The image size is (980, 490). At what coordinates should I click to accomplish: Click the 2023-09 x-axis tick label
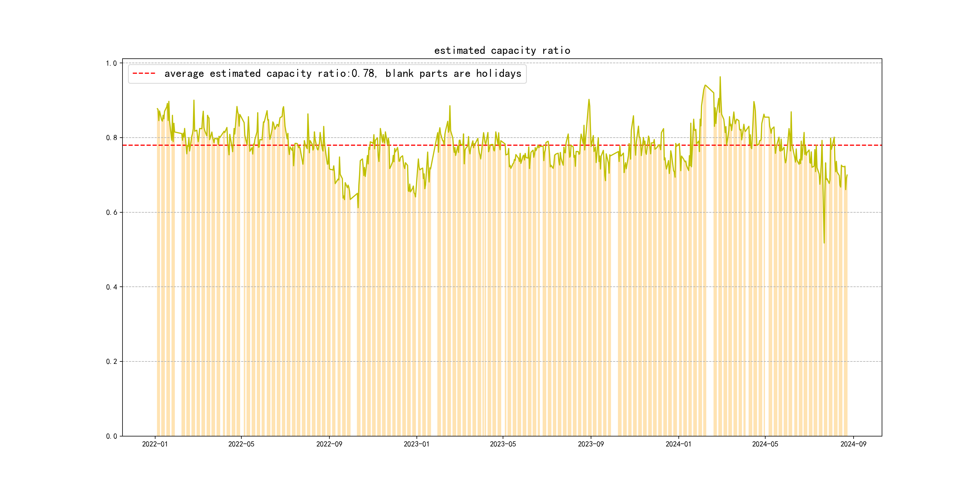[590, 444]
